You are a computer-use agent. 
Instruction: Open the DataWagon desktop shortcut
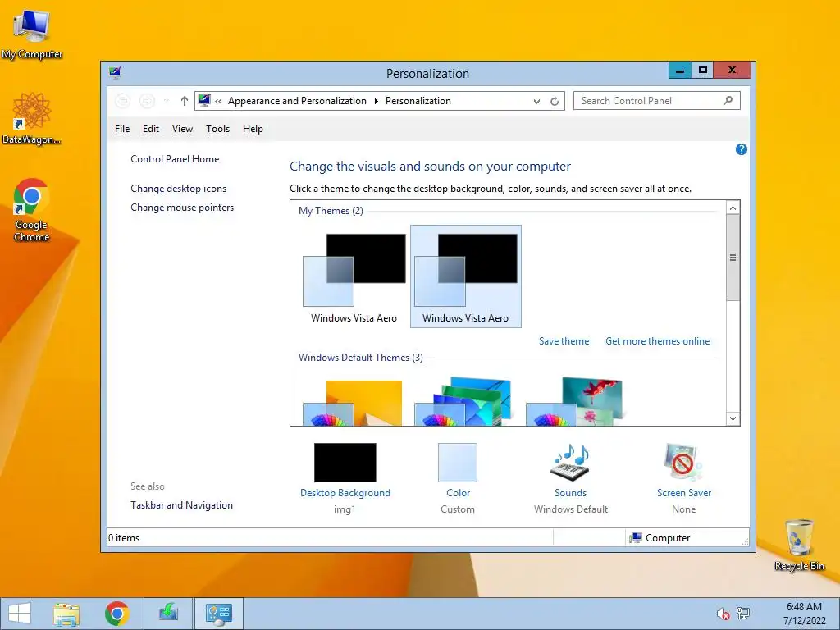point(32,118)
